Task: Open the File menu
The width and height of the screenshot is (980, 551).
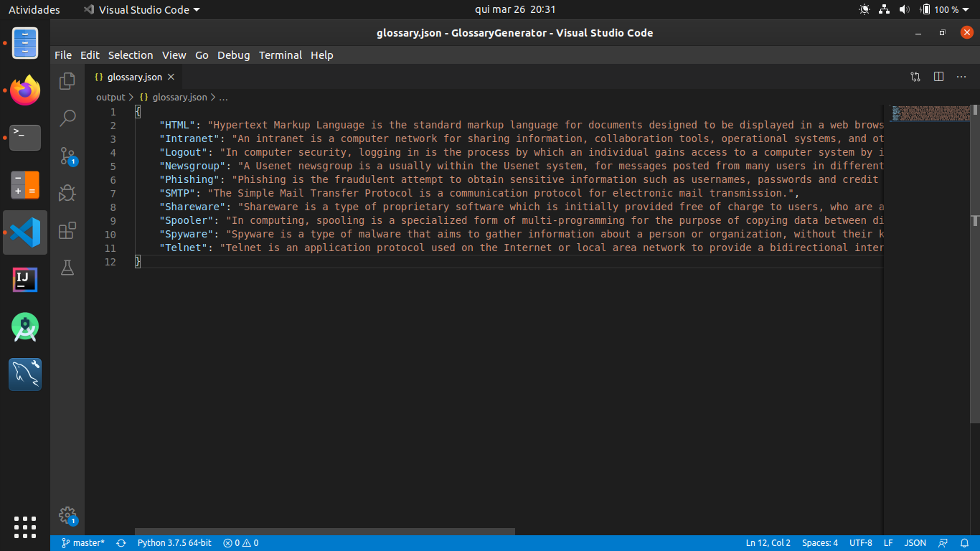Action: pos(63,55)
